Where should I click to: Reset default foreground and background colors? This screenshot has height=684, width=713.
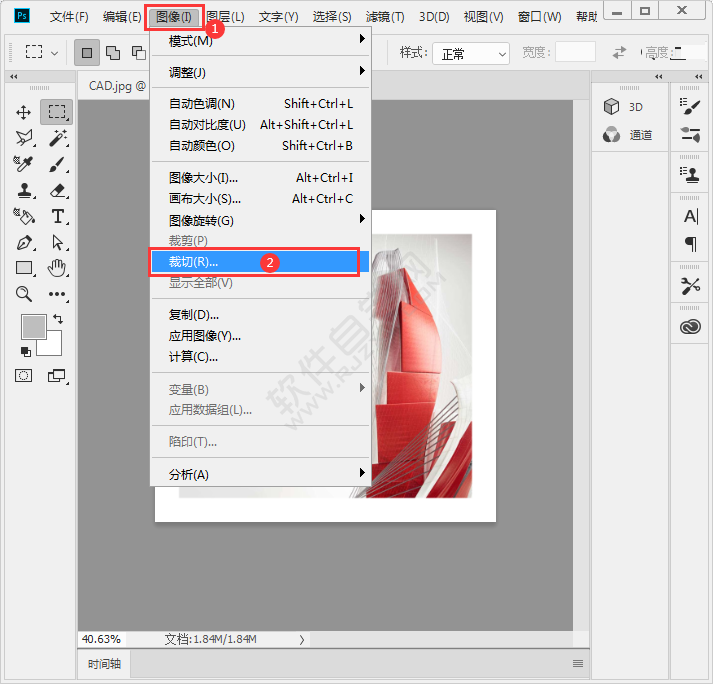[26, 352]
